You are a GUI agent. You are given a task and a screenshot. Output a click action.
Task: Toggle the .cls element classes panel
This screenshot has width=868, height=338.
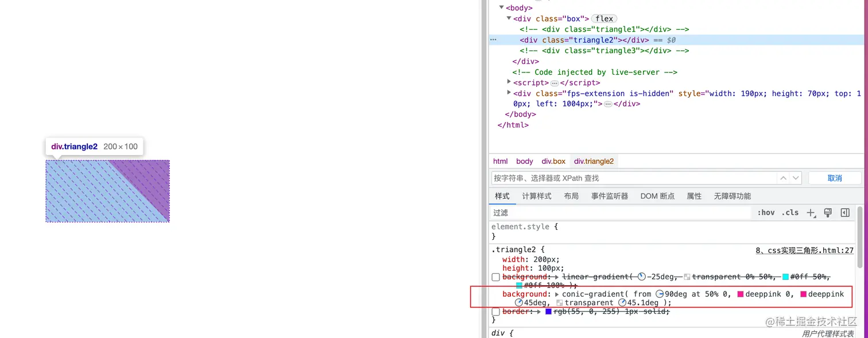[790, 213]
